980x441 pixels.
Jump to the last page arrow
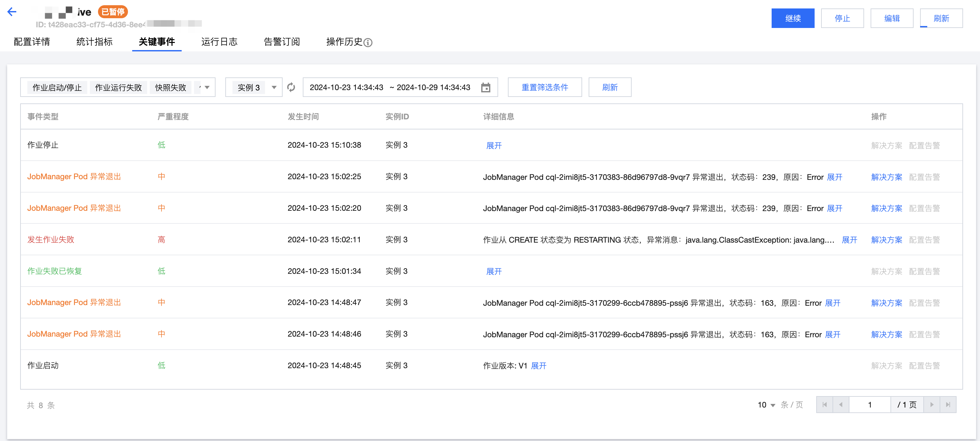point(948,405)
